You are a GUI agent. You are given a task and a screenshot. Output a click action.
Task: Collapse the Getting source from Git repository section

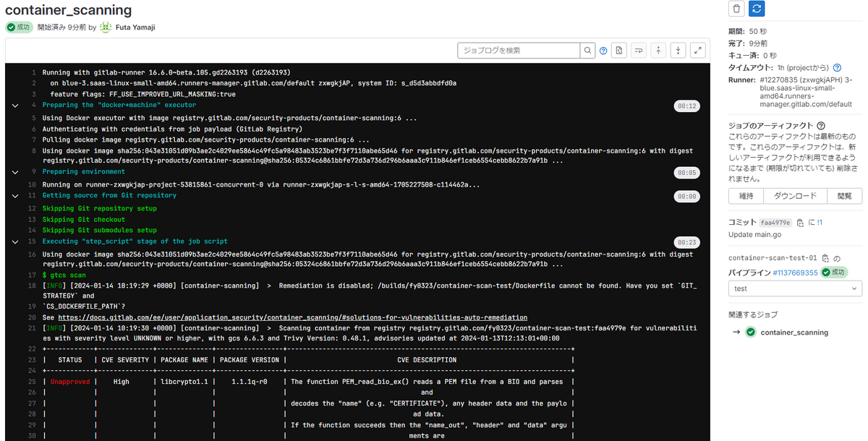coord(14,195)
